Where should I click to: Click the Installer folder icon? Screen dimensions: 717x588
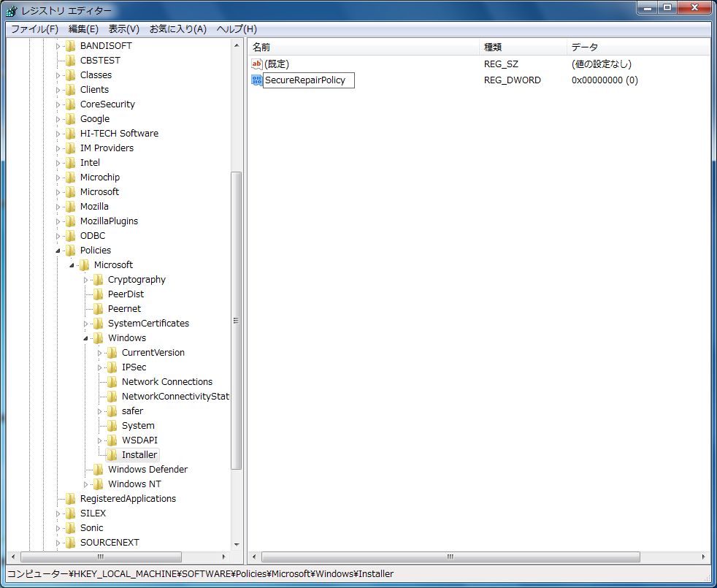tap(112, 455)
